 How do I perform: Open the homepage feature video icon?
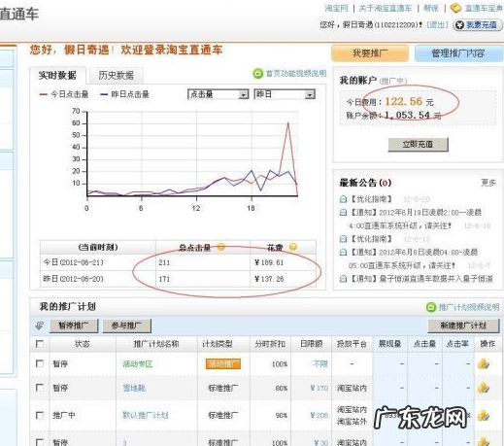coord(258,74)
